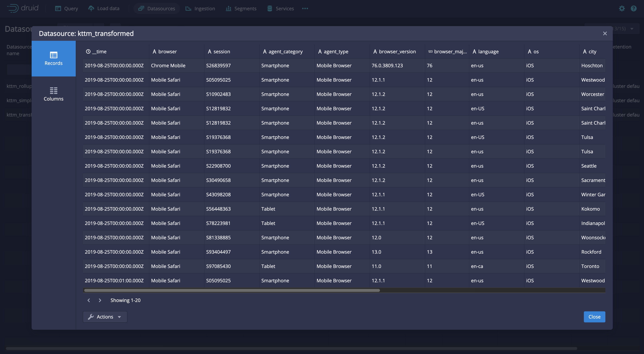This screenshot has width=644, height=354.
Task: Expand the Actions dropdown
Action: (x=105, y=317)
